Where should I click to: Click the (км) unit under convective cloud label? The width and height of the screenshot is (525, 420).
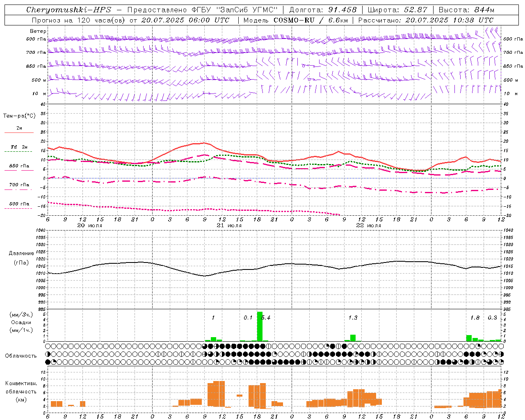click(x=21, y=399)
